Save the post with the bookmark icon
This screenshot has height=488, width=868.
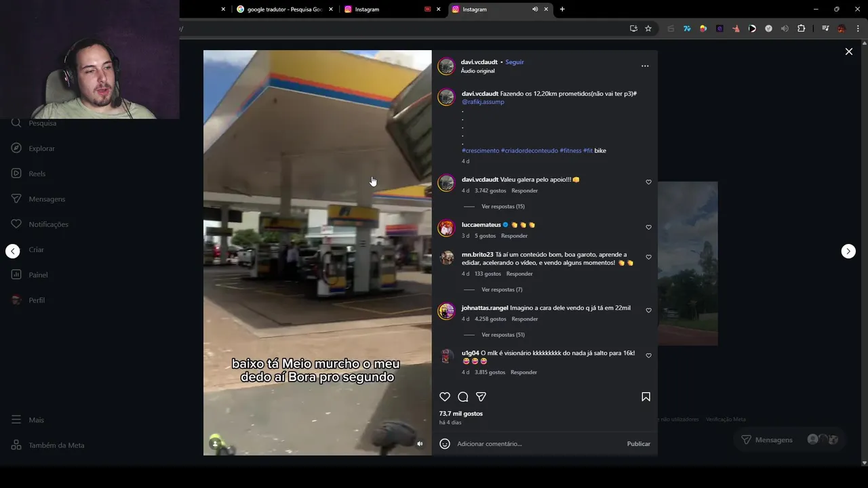click(646, 396)
